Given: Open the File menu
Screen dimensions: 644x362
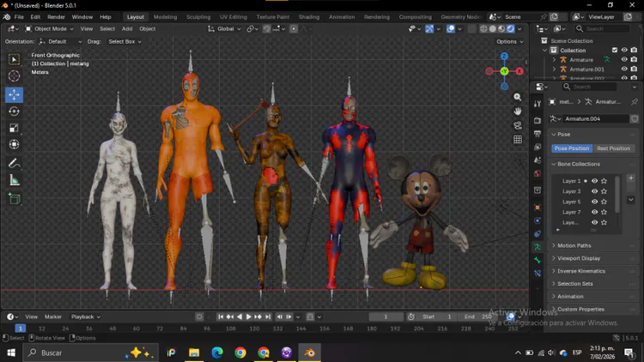Looking at the screenshot, I should coord(19,17).
